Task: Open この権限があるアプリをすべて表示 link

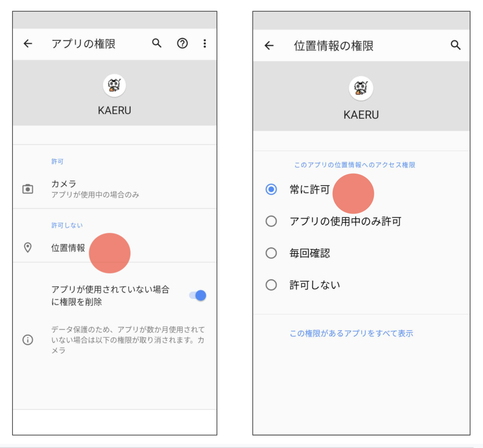Action: click(351, 334)
